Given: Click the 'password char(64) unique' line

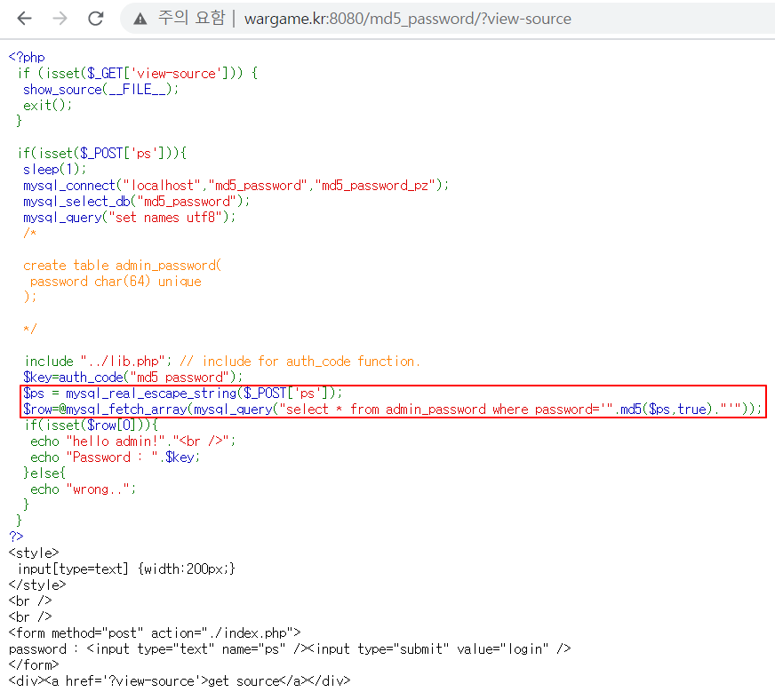Looking at the screenshot, I should click(x=116, y=282).
